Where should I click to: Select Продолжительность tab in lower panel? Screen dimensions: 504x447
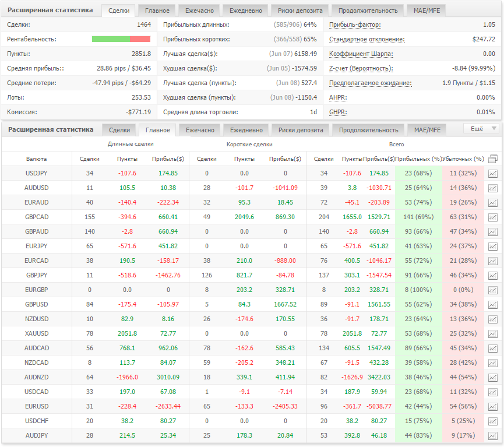point(369,130)
